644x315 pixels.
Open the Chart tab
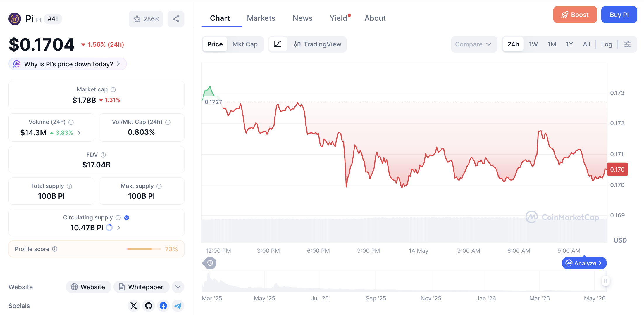coord(220,18)
